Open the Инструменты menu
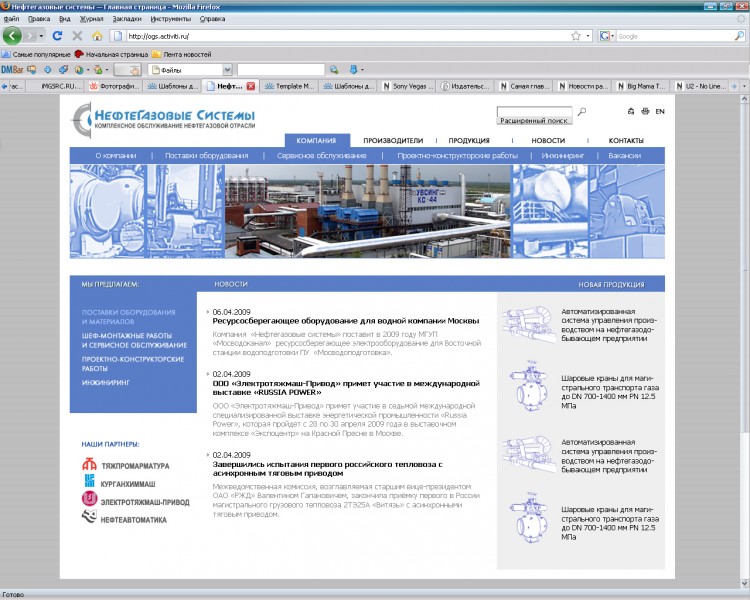Viewport: 750px width, 600px height. (x=170, y=19)
